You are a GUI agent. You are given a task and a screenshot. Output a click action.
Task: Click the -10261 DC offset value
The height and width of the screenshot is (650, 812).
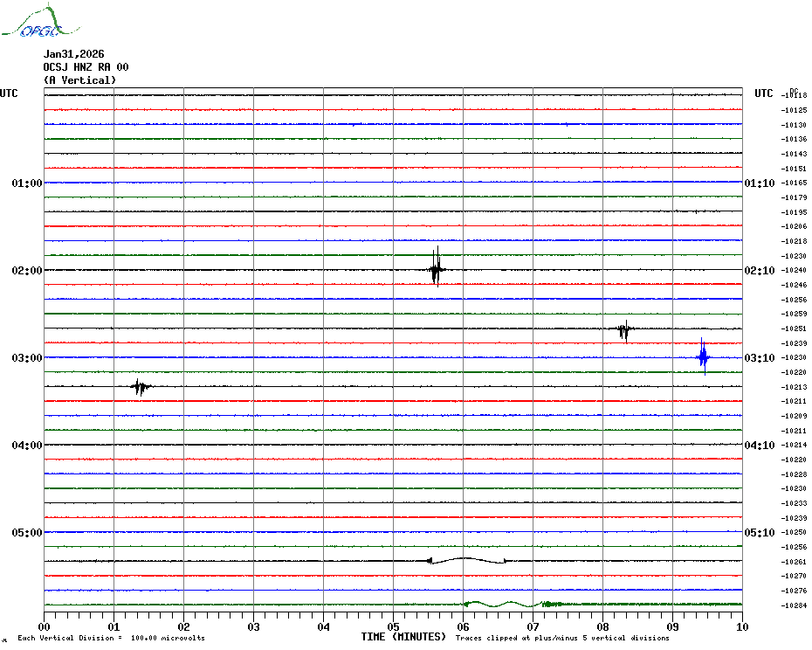point(794,562)
